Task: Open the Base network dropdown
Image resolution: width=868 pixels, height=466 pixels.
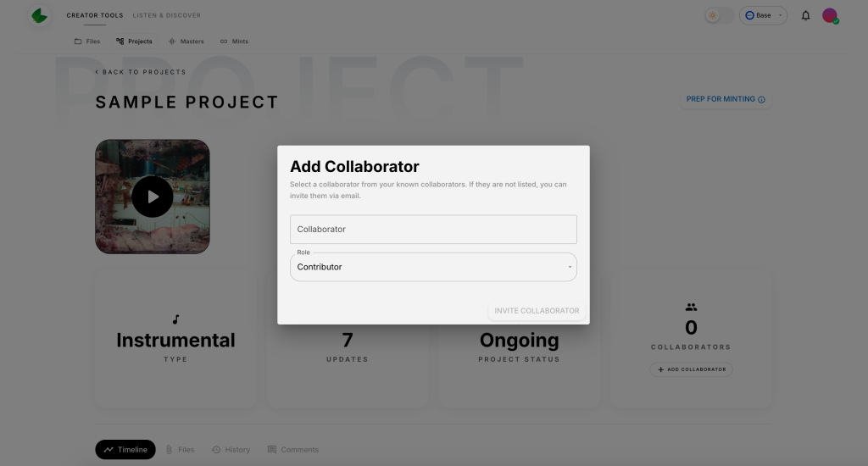Action: [763, 15]
